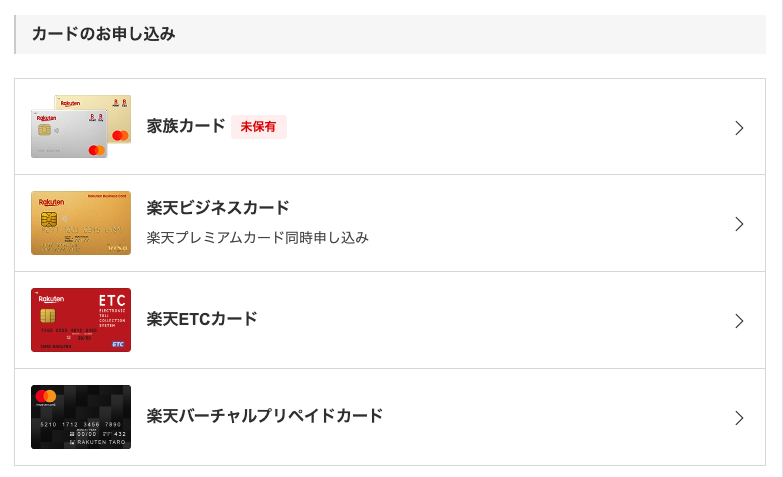Click the white ETC lettering on the red card
783x477 pixels.
click(111, 300)
